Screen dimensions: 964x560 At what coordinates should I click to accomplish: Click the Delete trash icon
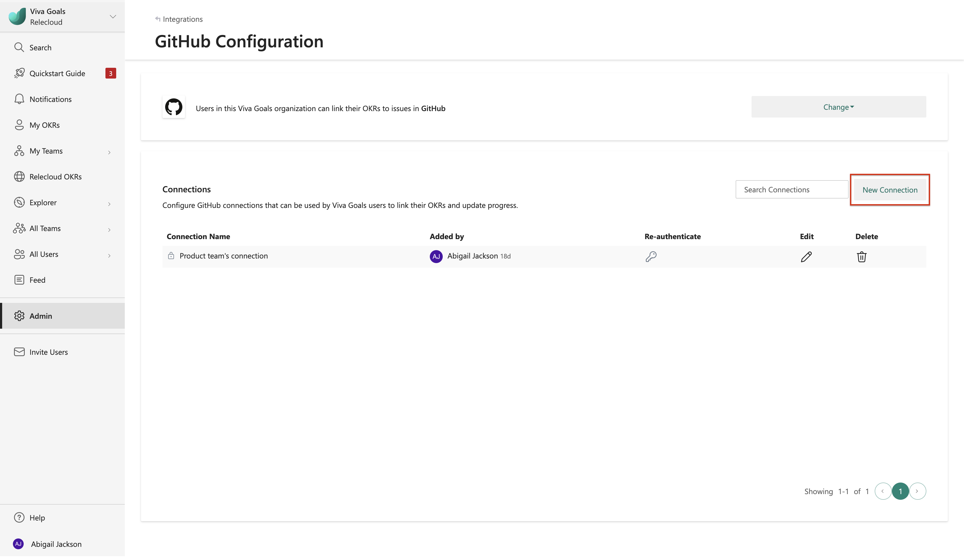click(x=862, y=257)
